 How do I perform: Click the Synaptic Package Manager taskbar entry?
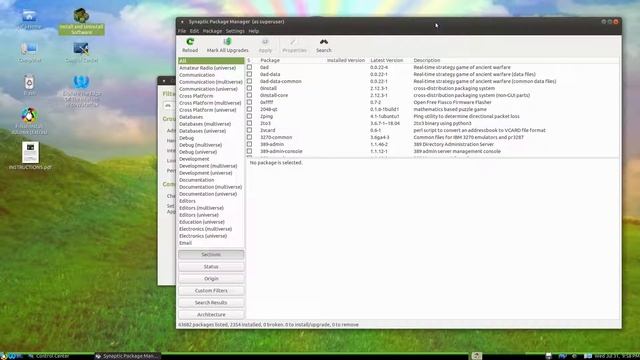coord(127,356)
